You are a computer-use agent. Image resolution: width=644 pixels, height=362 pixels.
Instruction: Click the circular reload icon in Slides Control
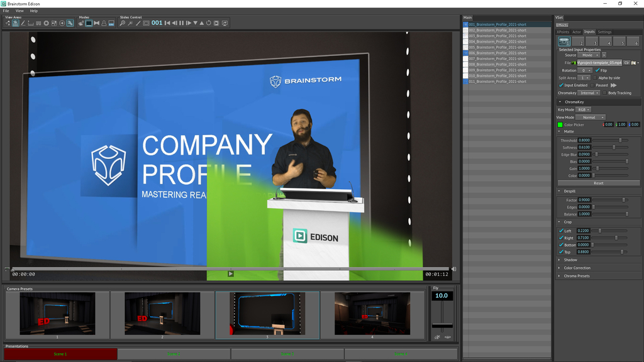click(209, 23)
